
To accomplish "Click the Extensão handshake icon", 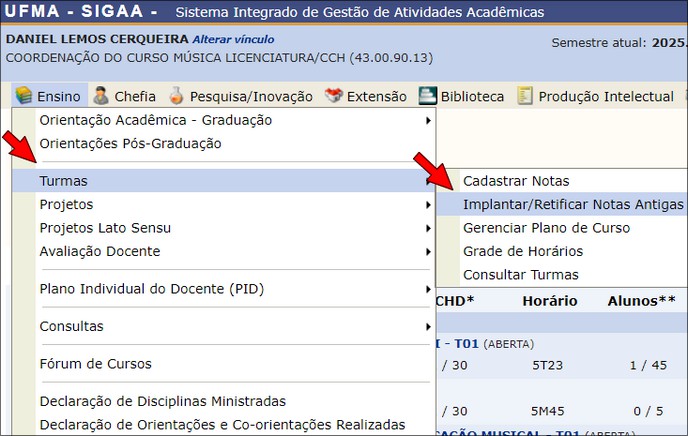I will click(333, 97).
